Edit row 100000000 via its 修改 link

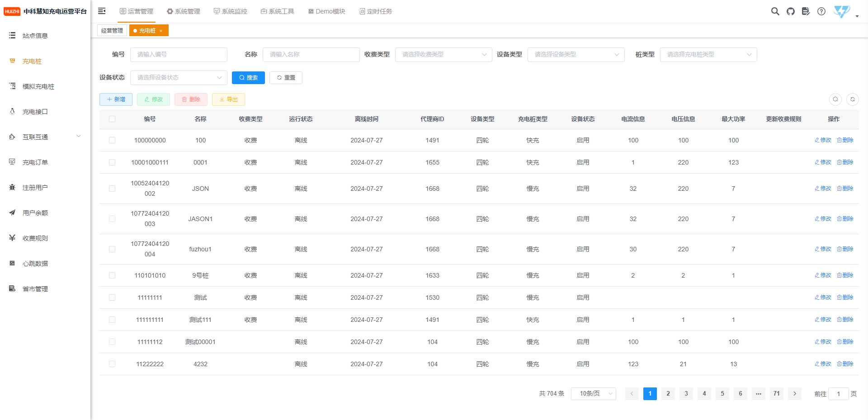click(823, 140)
